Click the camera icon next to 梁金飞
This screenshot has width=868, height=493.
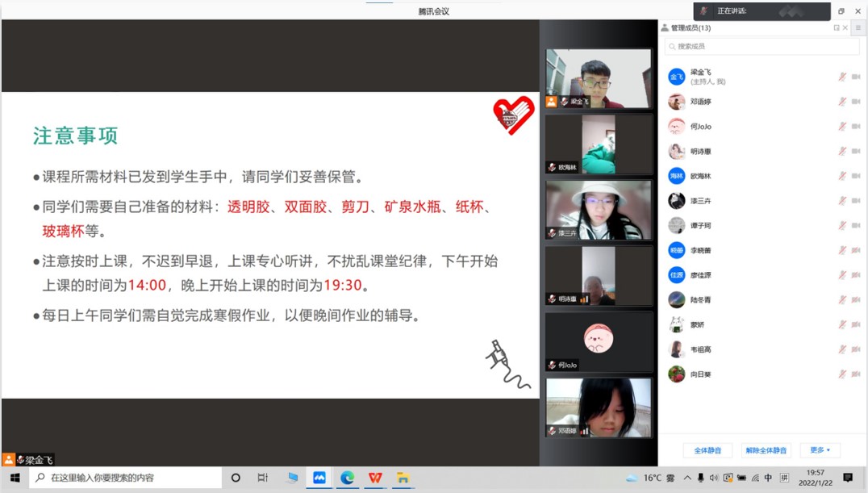point(856,77)
